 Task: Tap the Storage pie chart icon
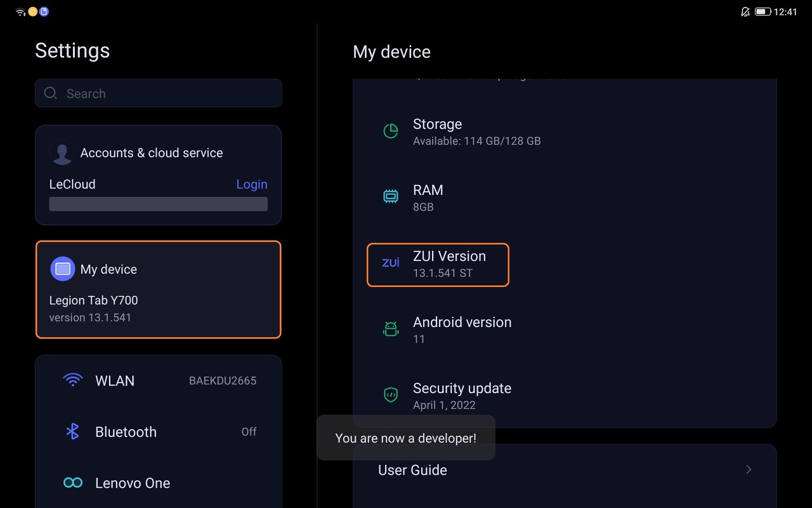pos(391,131)
